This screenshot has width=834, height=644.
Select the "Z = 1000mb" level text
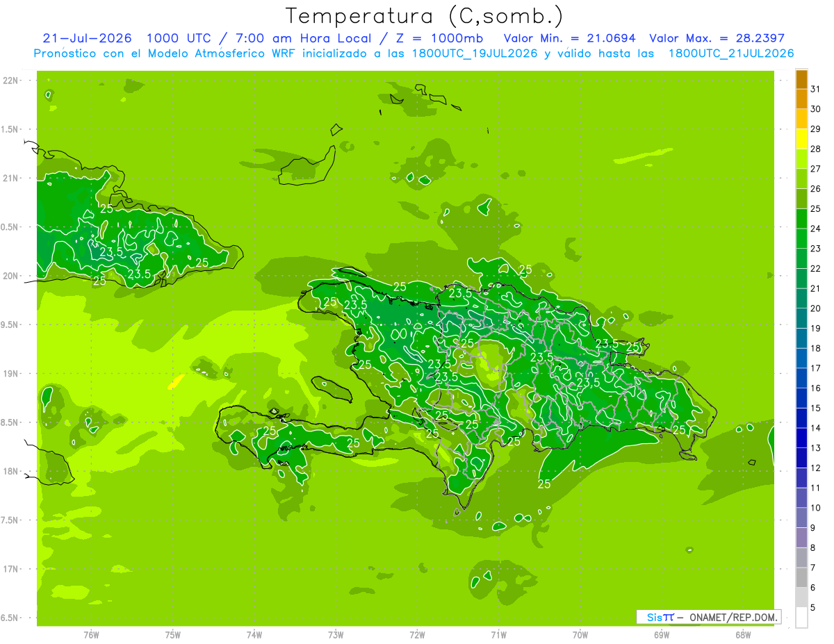[x=441, y=38]
